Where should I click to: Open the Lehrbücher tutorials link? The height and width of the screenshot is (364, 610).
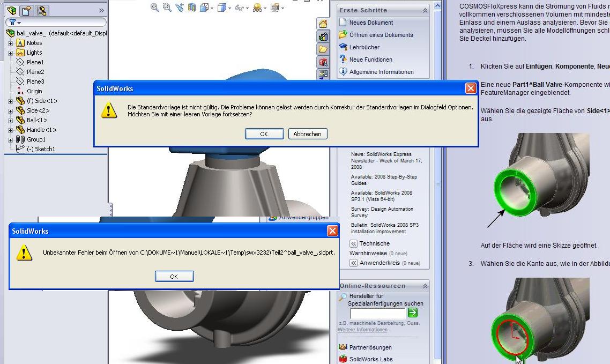point(364,48)
